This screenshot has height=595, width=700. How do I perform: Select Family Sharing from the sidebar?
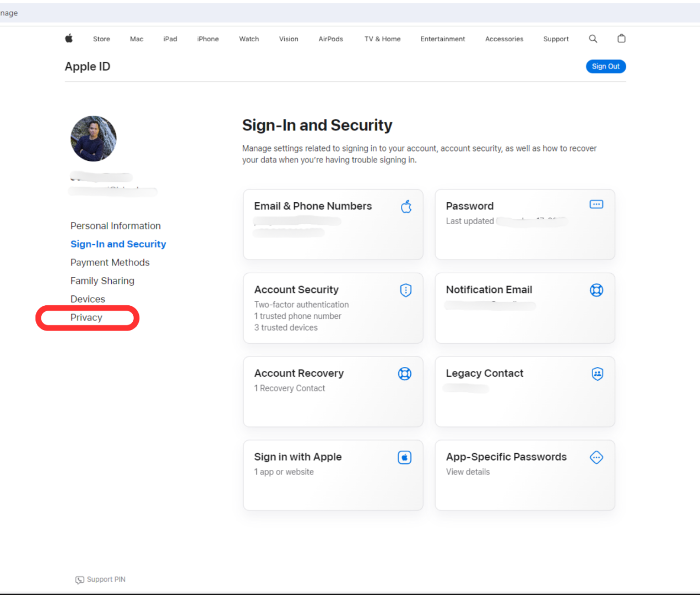point(102,280)
